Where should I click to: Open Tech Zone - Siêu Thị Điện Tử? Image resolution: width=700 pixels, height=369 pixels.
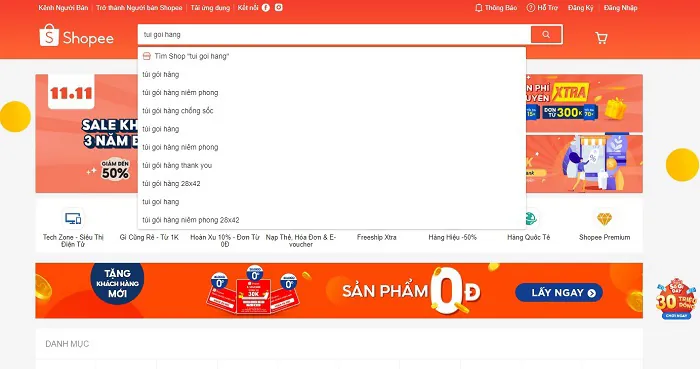point(73,228)
